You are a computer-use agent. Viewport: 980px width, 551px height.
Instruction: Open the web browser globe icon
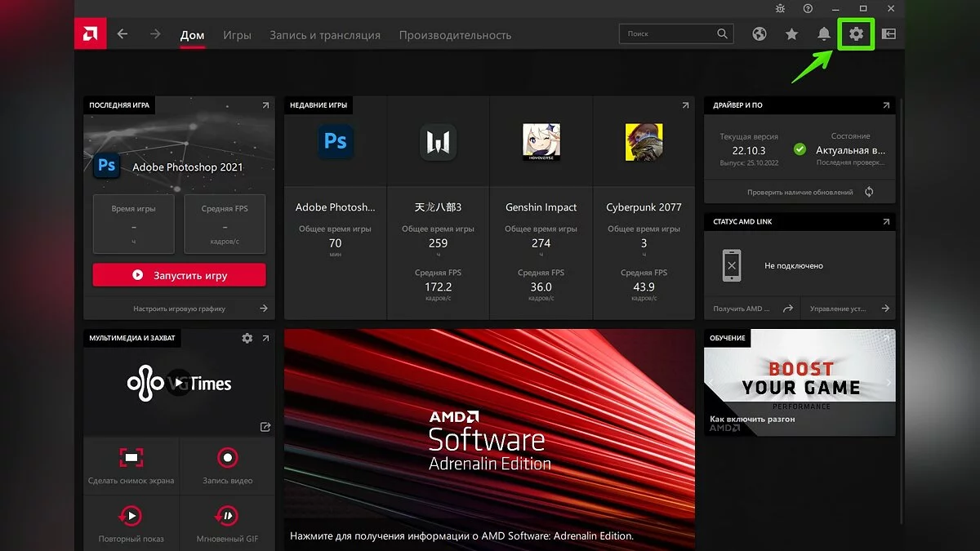[759, 34]
